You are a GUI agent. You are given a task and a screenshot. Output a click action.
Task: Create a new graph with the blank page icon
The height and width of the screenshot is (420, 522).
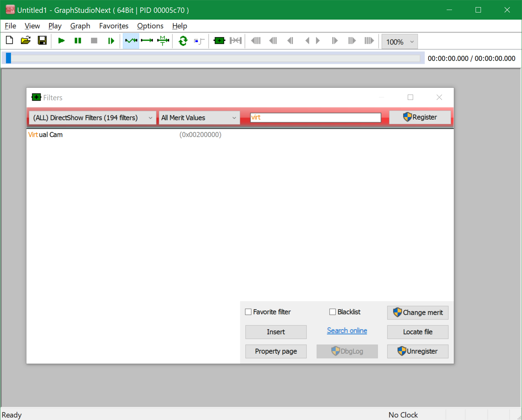(x=10, y=41)
